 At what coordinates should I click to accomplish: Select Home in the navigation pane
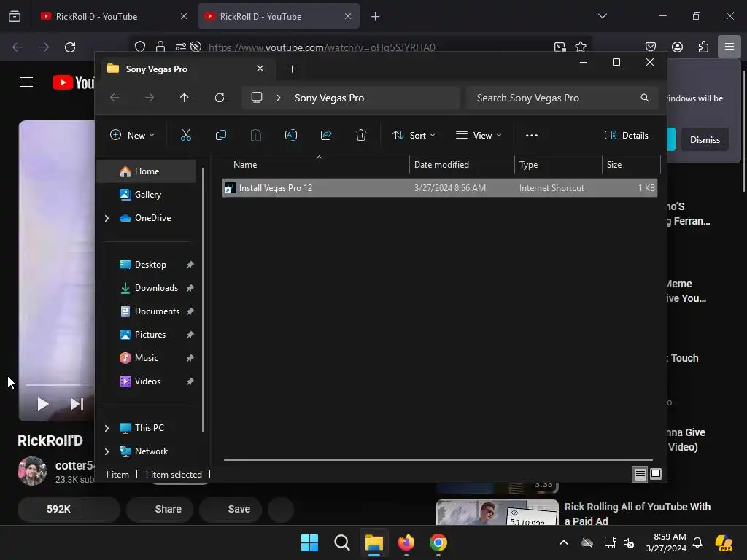(x=147, y=171)
